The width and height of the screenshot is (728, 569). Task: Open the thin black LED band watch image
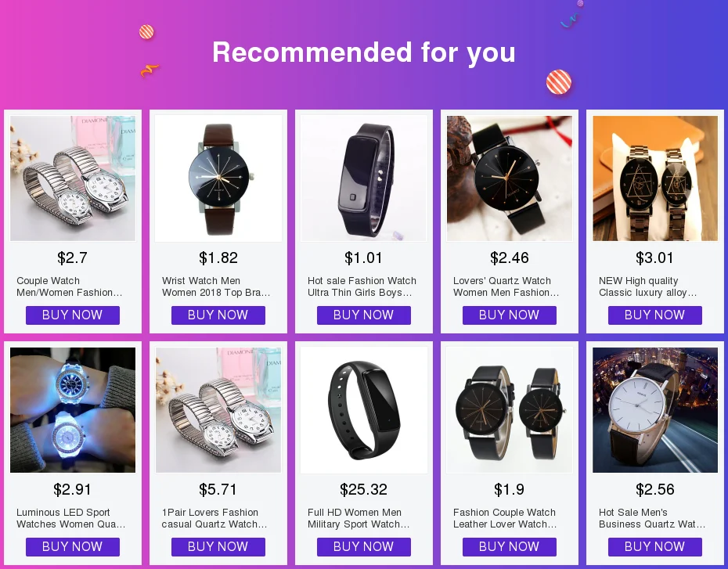[363, 178]
